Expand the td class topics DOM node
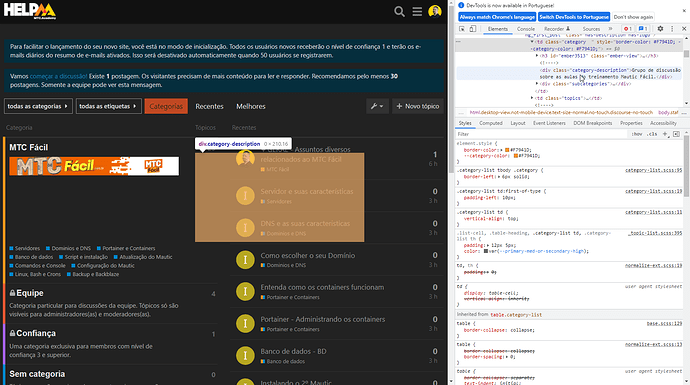 (x=532, y=98)
